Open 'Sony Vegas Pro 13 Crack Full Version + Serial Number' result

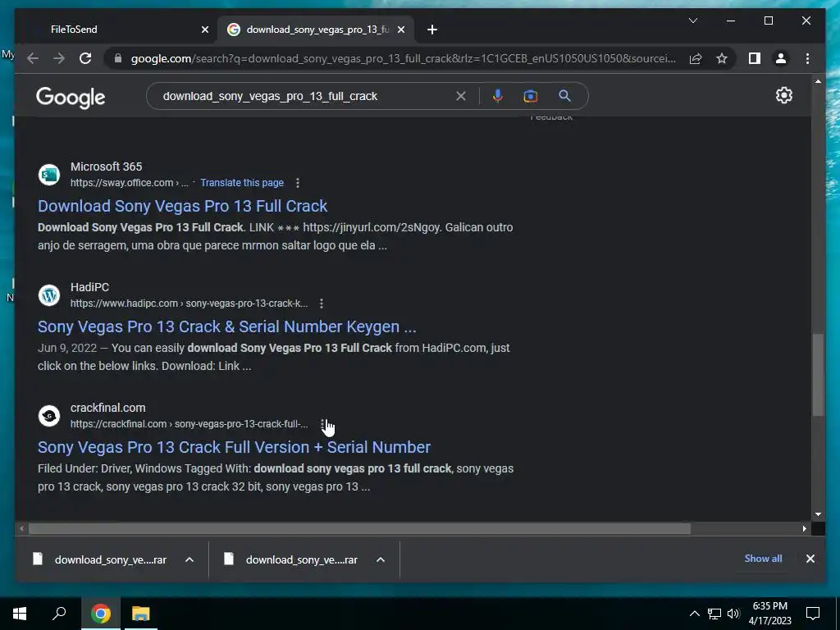point(234,447)
